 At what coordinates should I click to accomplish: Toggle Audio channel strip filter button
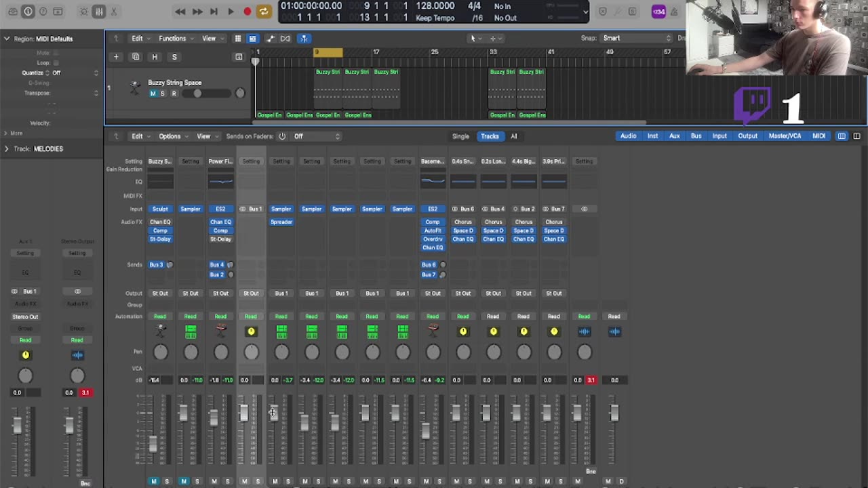pos(629,136)
